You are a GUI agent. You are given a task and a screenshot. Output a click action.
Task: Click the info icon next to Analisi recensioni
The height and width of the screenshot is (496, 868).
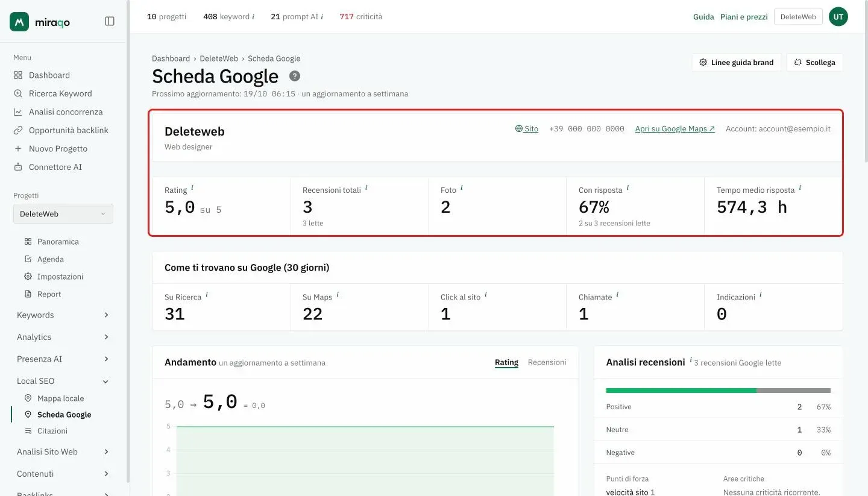691,360
